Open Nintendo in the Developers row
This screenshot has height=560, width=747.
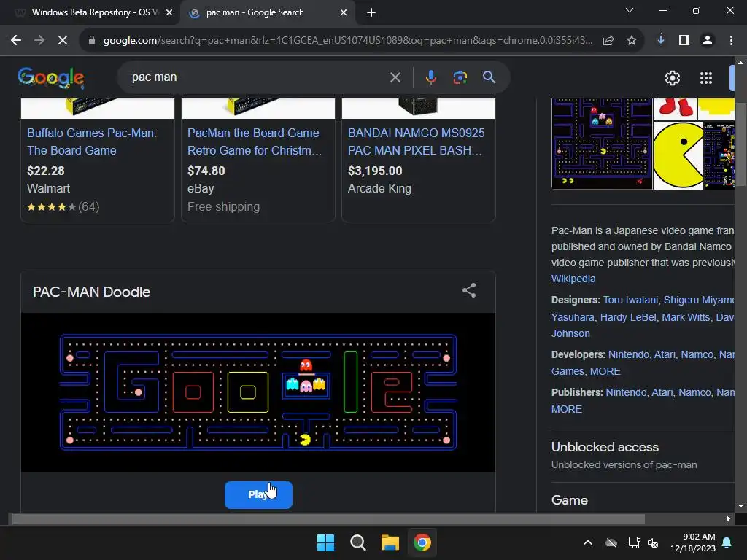(x=628, y=354)
